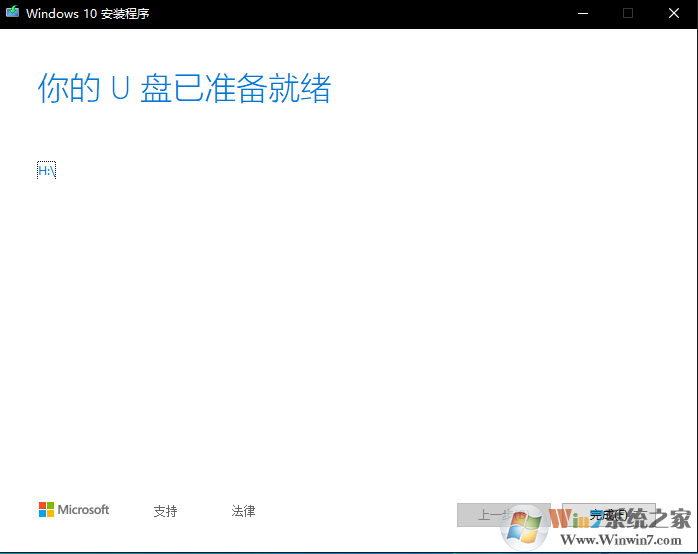Image resolution: width=698 pixels, height=554 pixels.
Task: Open the 支持 link
Action: (x=165, y=511)
